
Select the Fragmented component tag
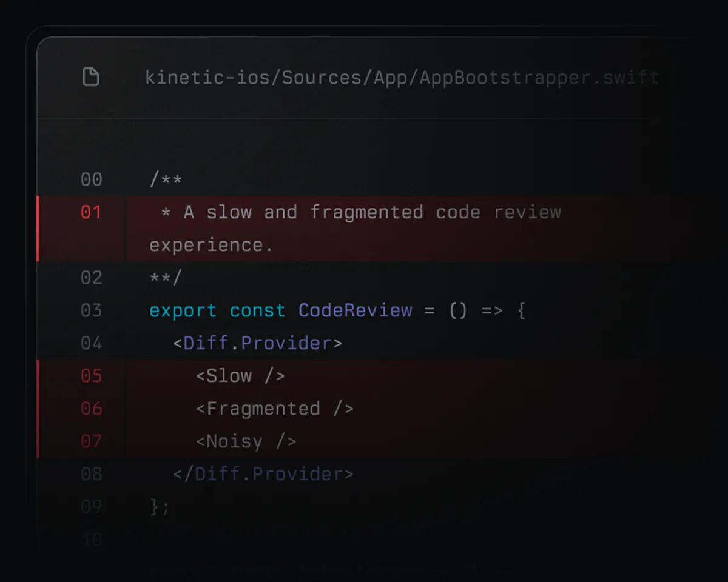tap(275, 409)
